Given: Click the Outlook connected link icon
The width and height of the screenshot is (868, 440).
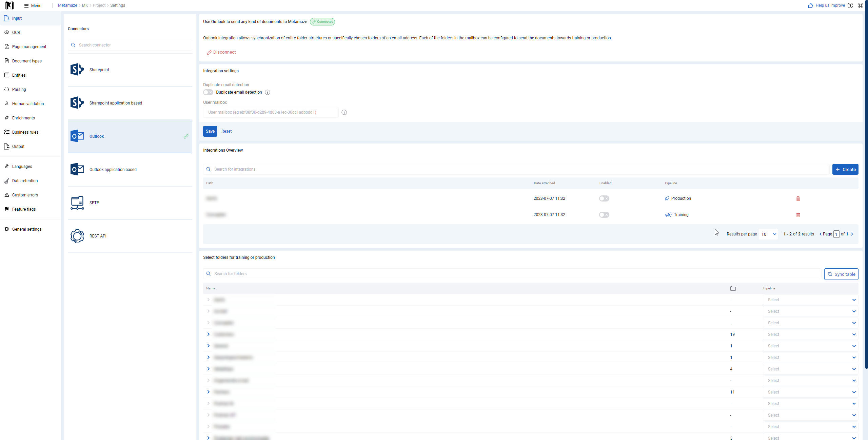Looking at the screenshot, I should [186, 136].
